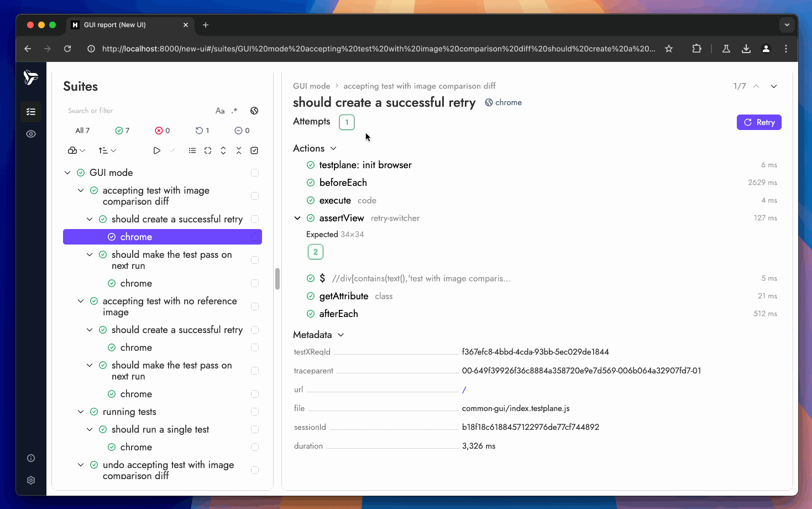Image resolution: width=812 pixels, height=509 pixels.
Task: Click the collapse all suites icon
Action: click(239, 150)
